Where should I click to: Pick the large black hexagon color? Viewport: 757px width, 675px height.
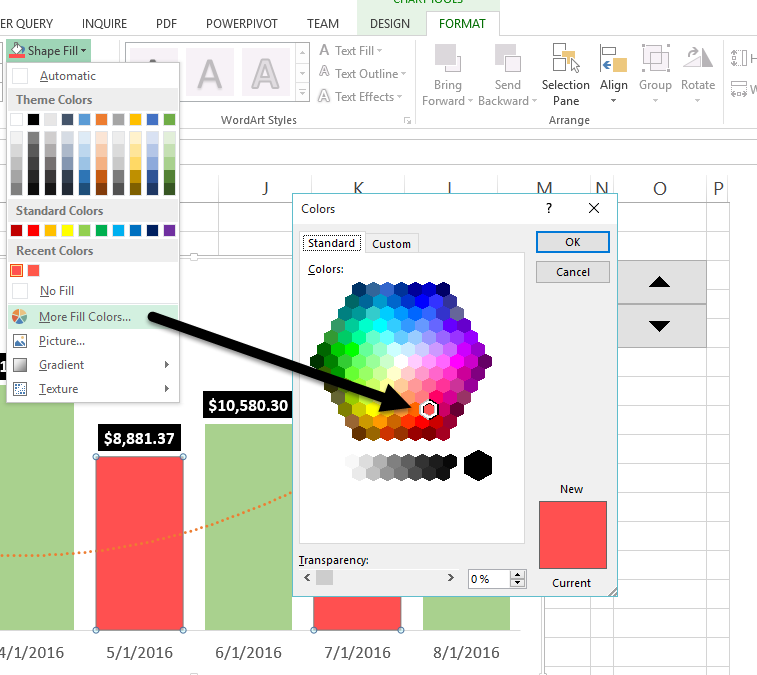pyautogui.click(x=478, y=464)
